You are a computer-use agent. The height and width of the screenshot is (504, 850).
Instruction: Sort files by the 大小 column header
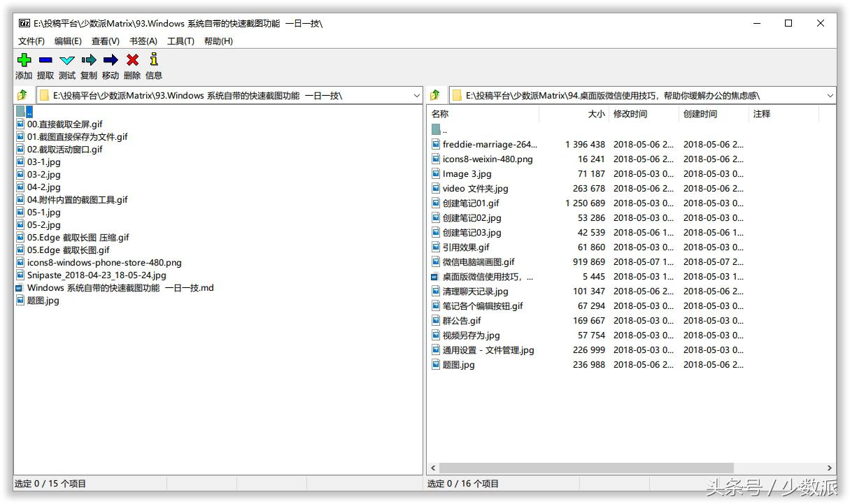pos(596,114)
